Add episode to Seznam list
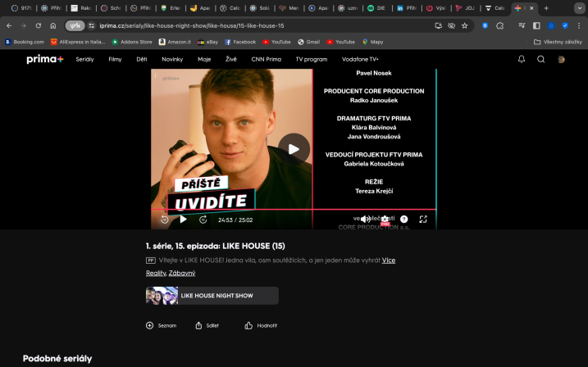 [x=161, y=325]
